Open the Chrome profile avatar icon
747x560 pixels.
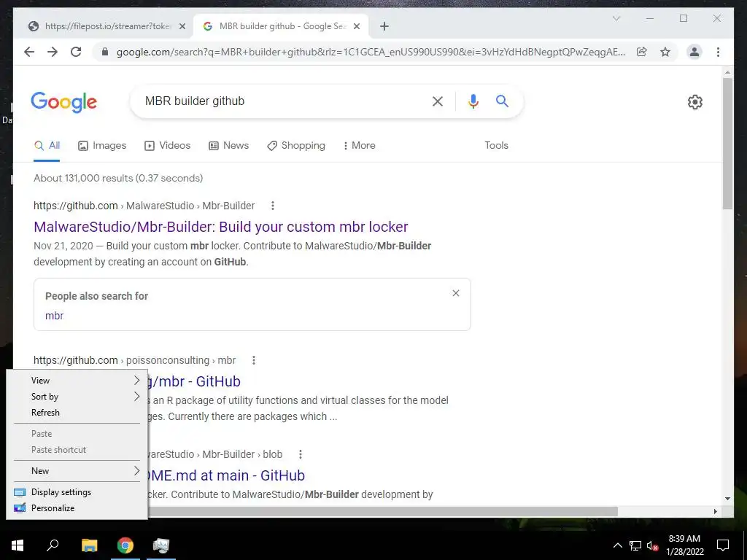click(x=694, y=52)
